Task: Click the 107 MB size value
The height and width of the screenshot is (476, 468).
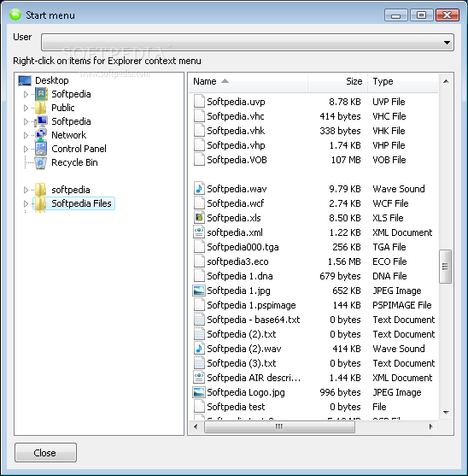Action: pyautogui.click(x=346, y=160)
